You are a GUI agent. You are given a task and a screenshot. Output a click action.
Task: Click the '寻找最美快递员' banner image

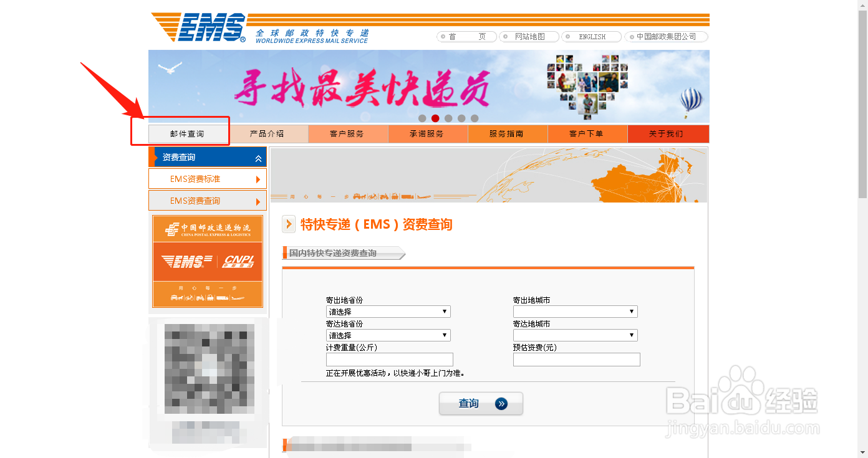[x=429, y=87]
